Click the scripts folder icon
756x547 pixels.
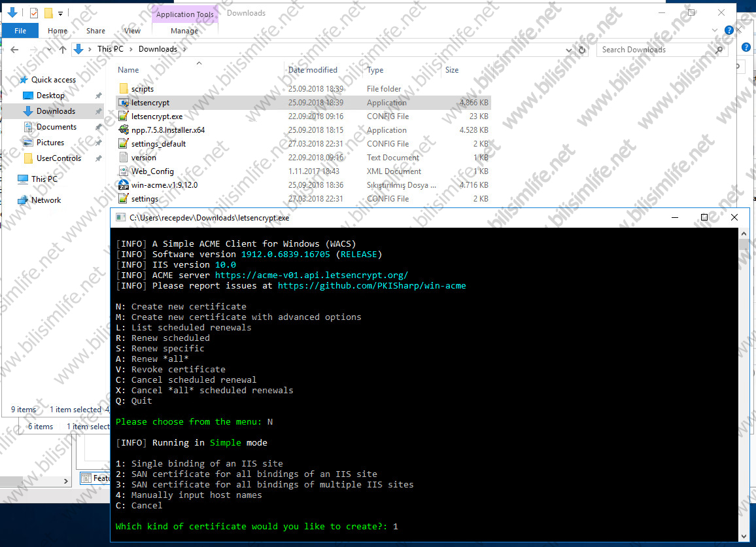click(124, 89)
